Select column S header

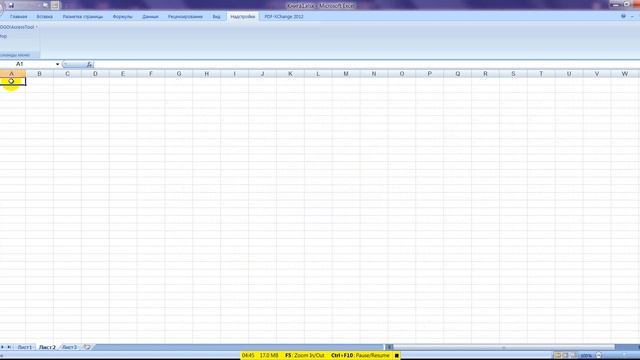pyautogui.click(x=513, y=73)
